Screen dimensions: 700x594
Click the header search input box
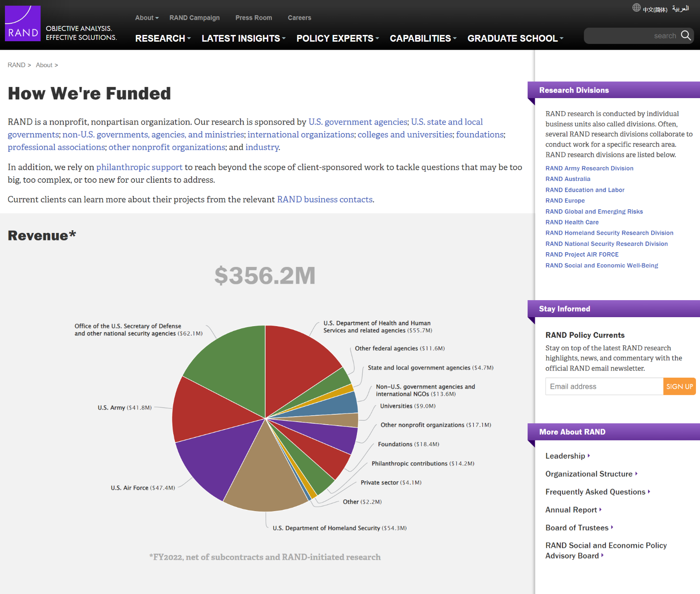[631, 36]
